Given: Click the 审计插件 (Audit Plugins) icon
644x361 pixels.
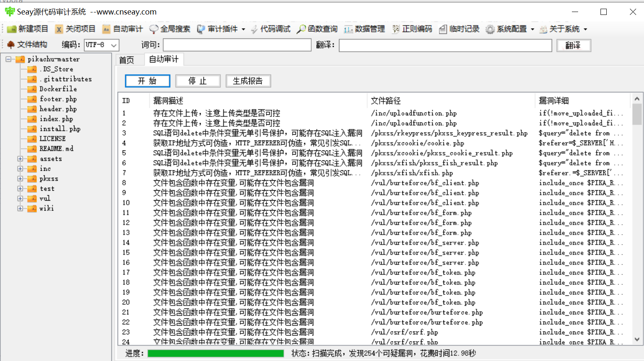Looking at the screenshot, I should click(x=201, y=29).
